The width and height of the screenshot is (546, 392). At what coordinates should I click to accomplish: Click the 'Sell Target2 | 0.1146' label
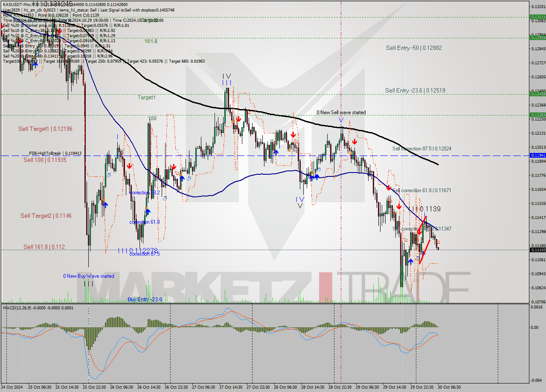click(46, 216)
